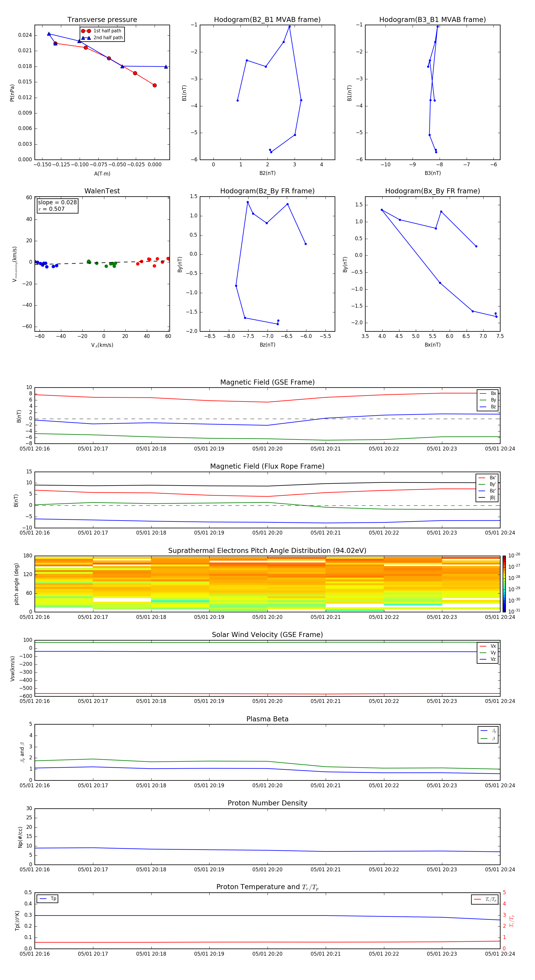Click the 'WalenTest' plot title
The image size is (535, 980).
[102, 191]
